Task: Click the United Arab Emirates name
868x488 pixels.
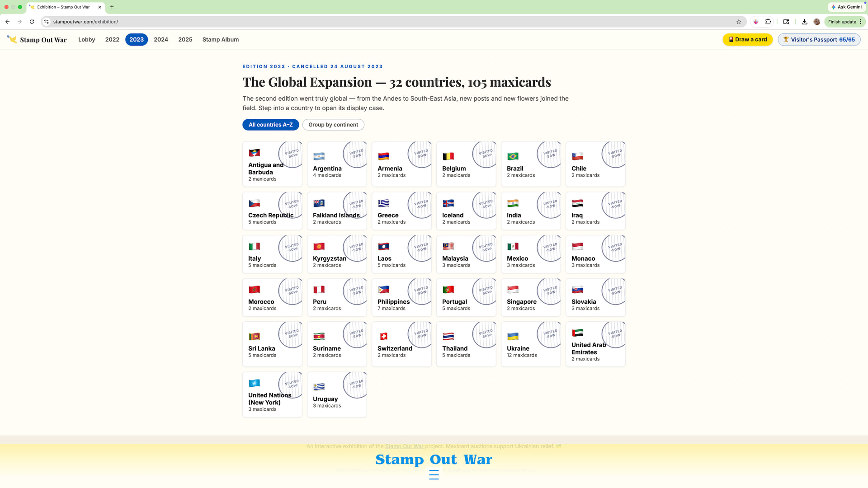Action: click(589, 348)
